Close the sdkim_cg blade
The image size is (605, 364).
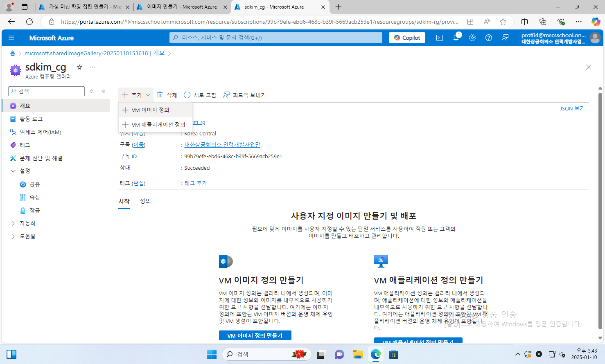click(589, 67)
